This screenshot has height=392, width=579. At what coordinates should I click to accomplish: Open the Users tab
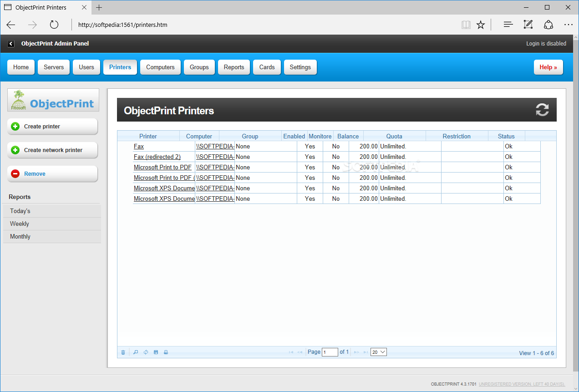(86, 67)
